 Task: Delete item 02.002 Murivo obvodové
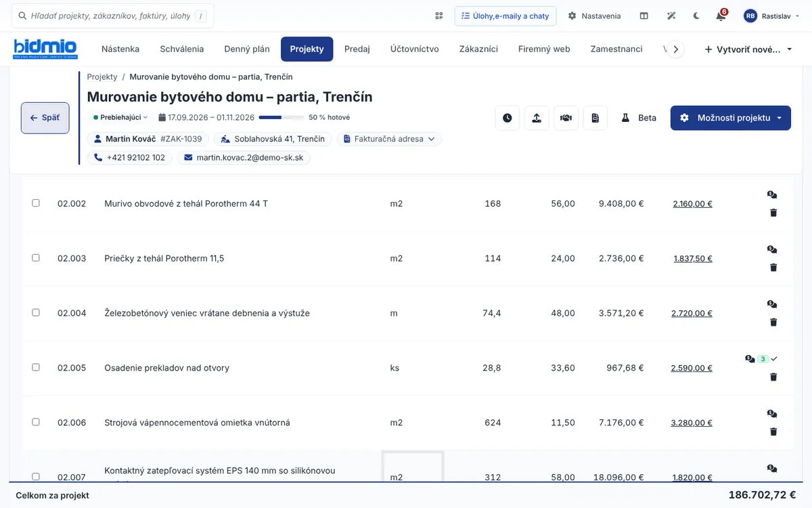click(773, 213)
